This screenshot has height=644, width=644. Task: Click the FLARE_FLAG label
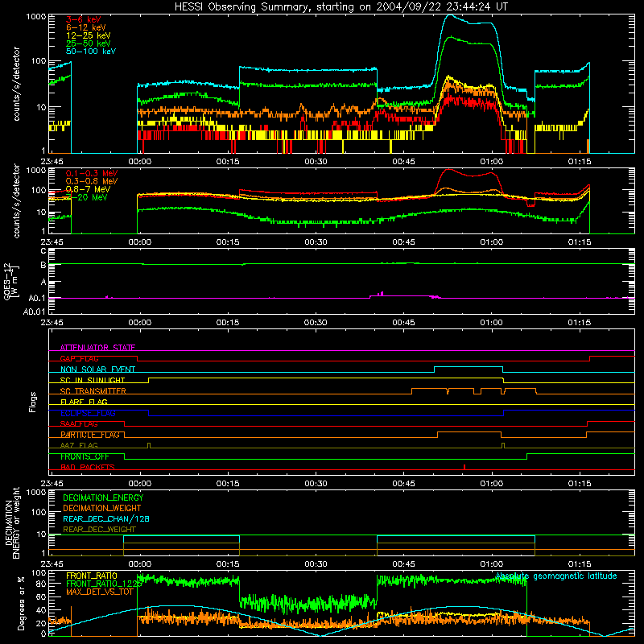pyautogui.click(x=84, y=402)
